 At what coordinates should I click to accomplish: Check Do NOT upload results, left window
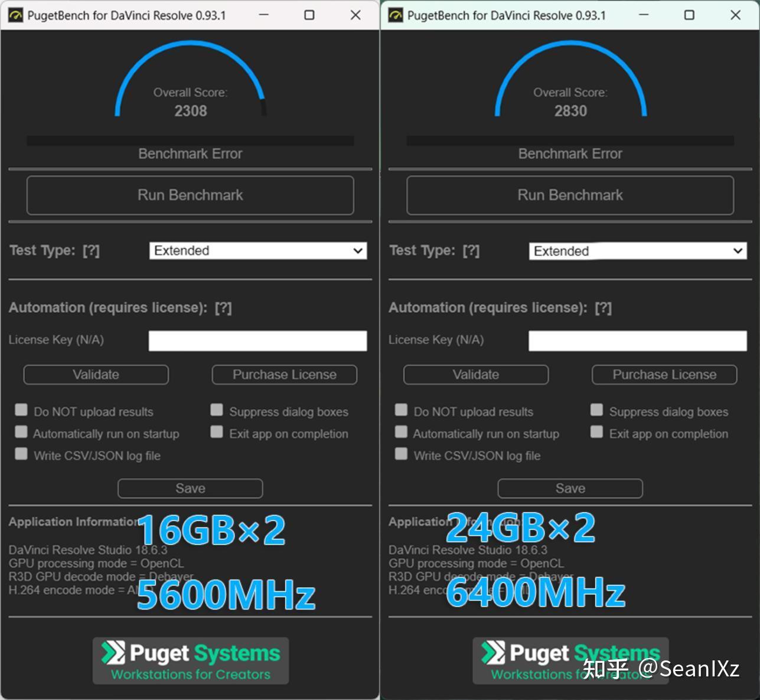click(x=21, y=410)
